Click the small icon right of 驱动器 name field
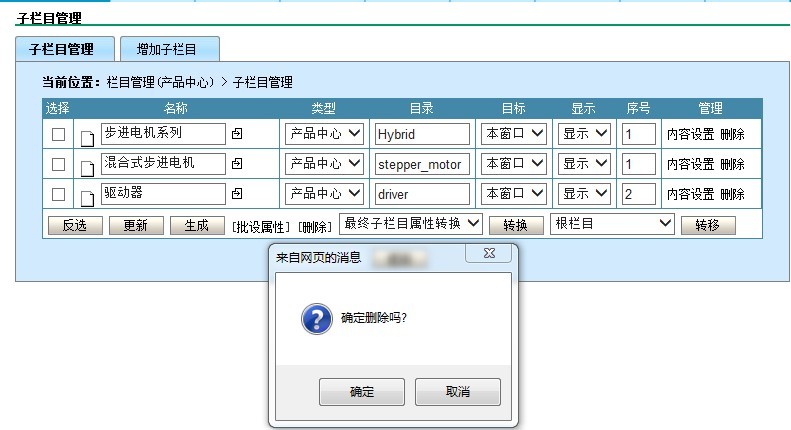This screenshot has width=791, height=430. point(237,193)
